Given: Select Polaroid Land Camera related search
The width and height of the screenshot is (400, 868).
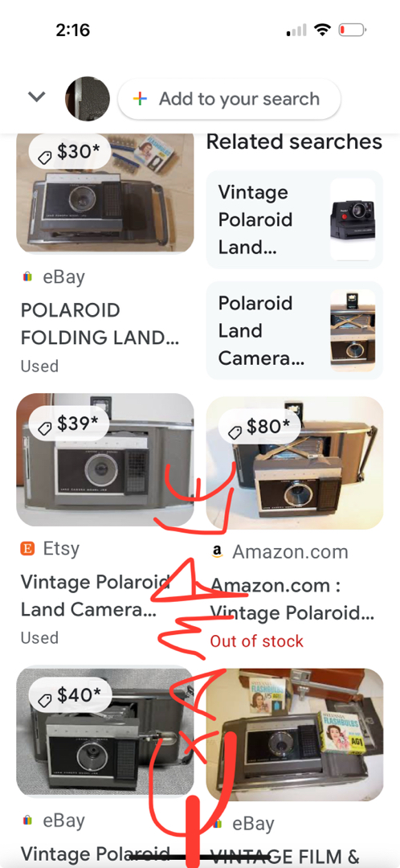Looking at the screenshot, I should [294, 330].
